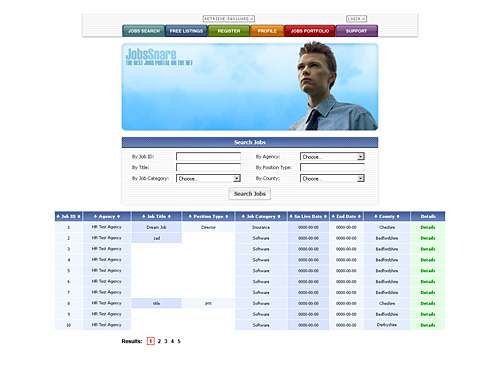Screen dimensions: 500x375
Task: Click sort arrow right of Agency header
Action: [118, 216]
